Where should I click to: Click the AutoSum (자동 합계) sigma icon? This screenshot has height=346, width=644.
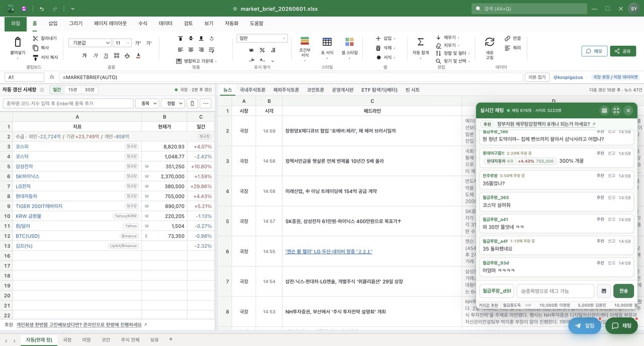tap(421, 42)
